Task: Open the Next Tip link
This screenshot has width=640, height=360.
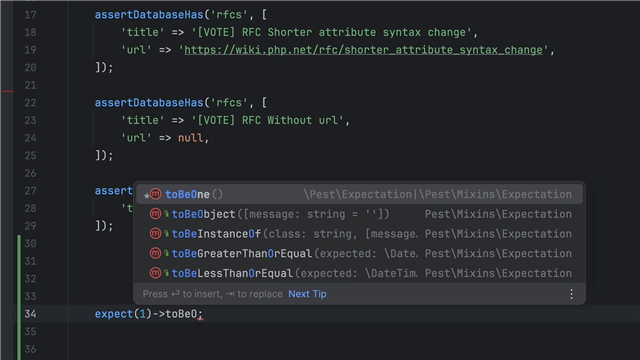Action: coord(307,294)
